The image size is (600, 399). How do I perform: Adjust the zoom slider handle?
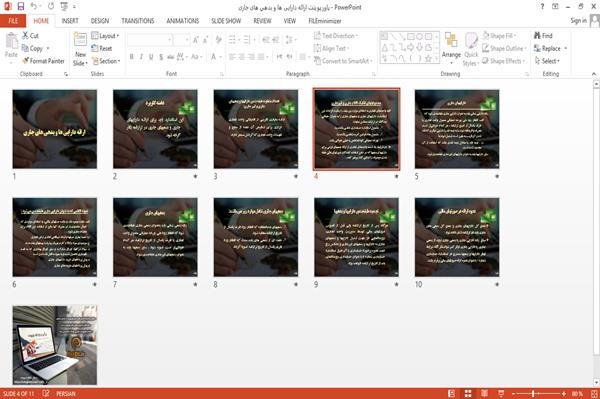[533, 394]
